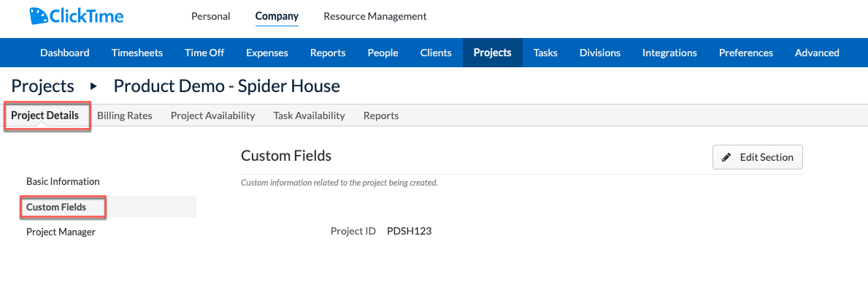Switch to the Personal section
868x304 pixels.
click(x=210, y=16)
